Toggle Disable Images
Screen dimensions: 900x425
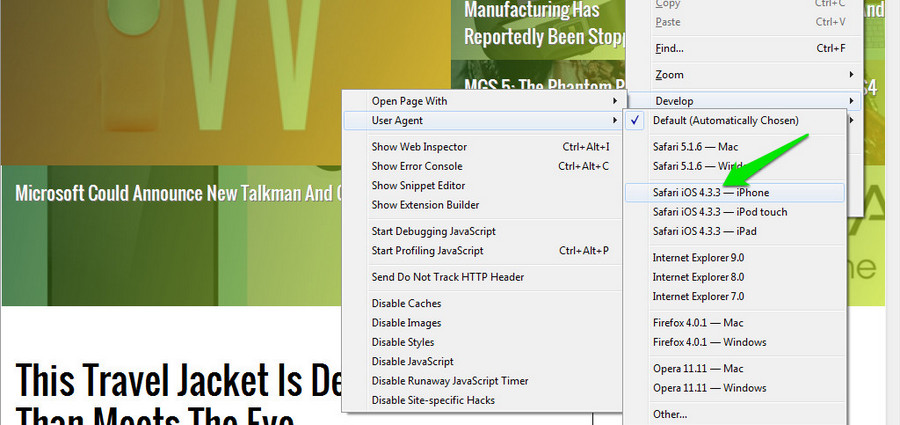tap(482, 323)
